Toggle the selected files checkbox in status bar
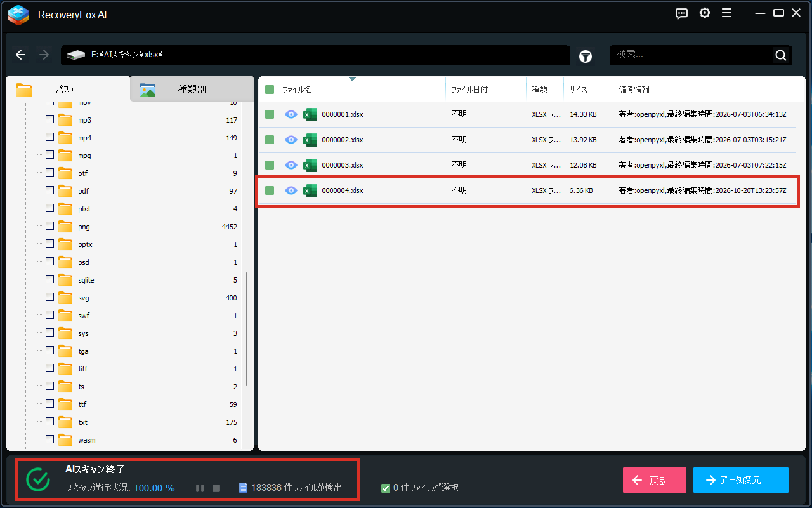Screen dimensions: 812x508 pyautogui.click(x=386, y=488)
